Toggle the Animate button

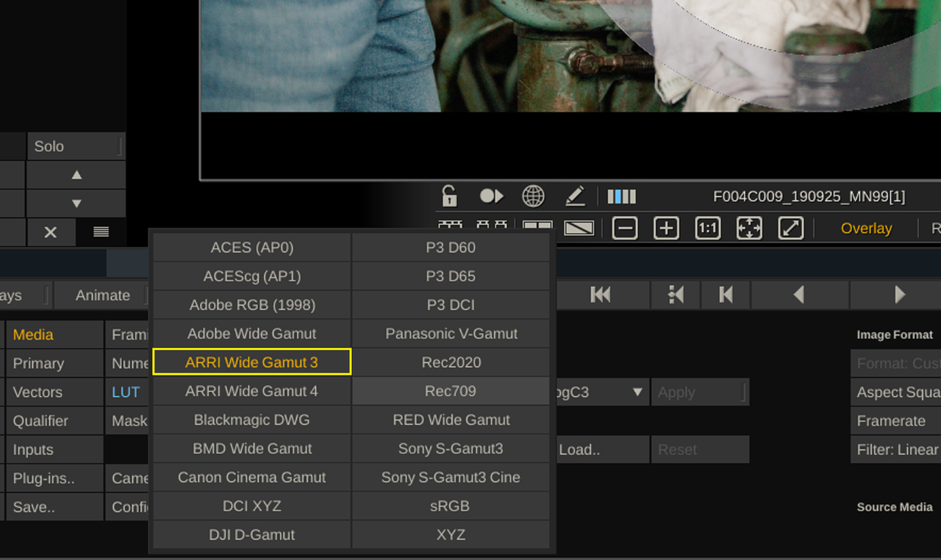(x=103, y=295)
